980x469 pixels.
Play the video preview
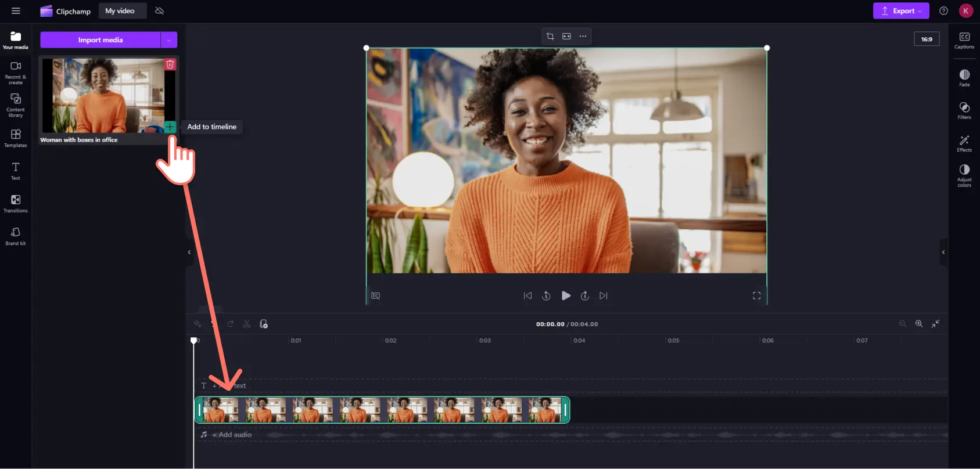[566, 295]
